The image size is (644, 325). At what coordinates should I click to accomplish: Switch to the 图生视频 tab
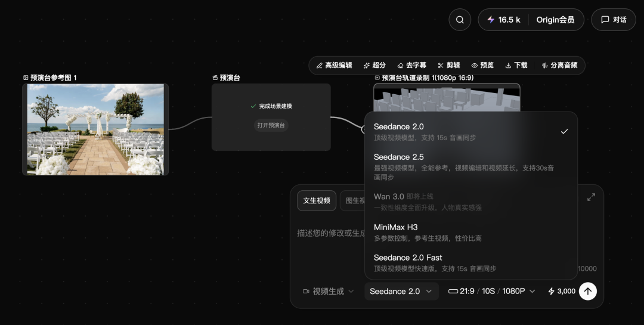(x=353, y=200)
